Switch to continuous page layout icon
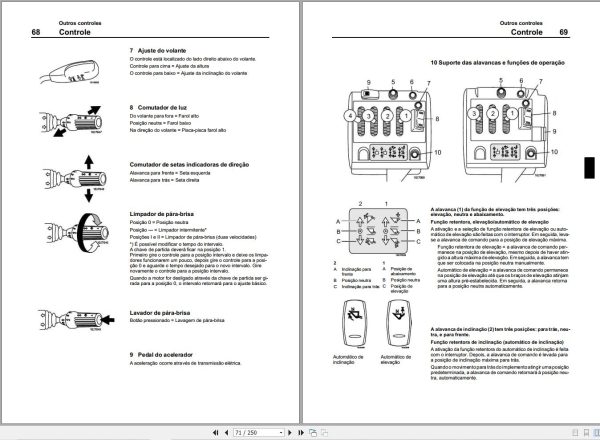This screenshot has width=600, height=440. pos(586,433)
